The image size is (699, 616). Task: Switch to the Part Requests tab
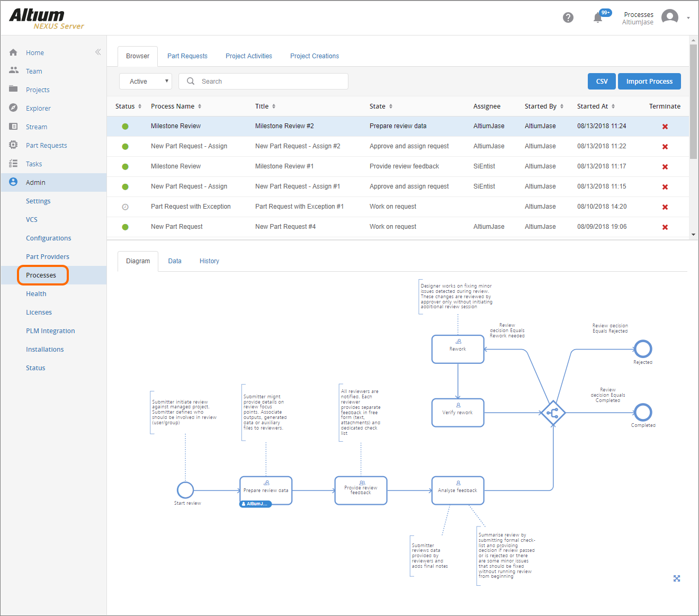(x=187, y=56)
